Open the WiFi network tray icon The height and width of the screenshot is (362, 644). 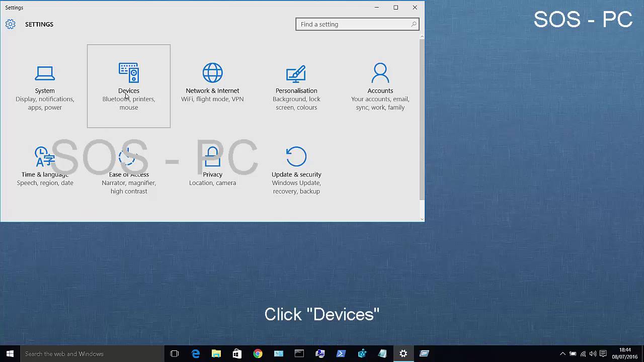(583, 353)
